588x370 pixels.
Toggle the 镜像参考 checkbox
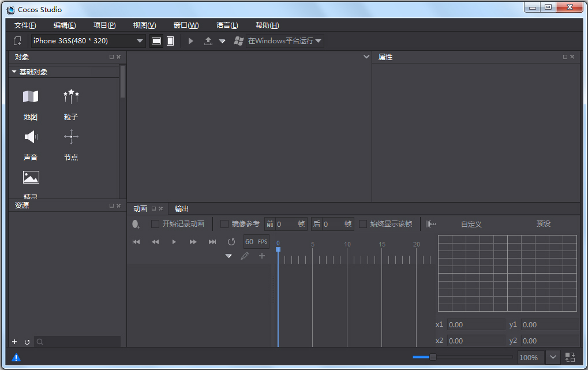pos(224,224)
